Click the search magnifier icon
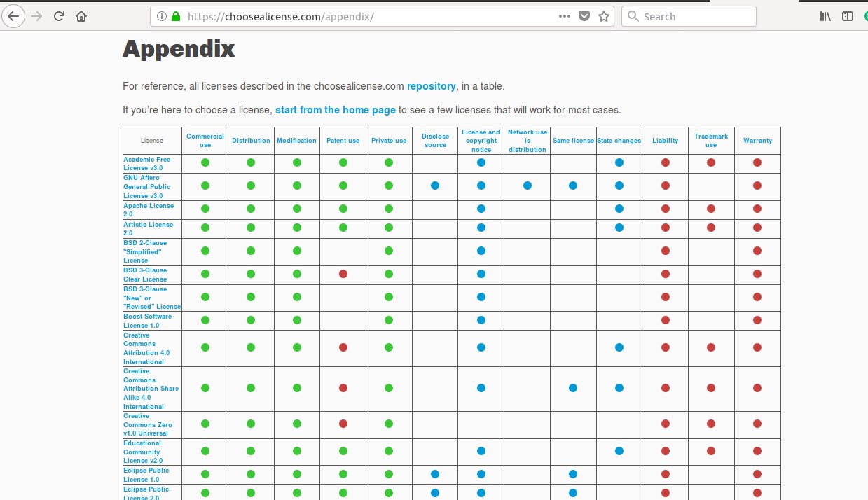Image resolution: width=868 pixels, height=500 pixels. pyautogui.click(x=633, y=16)
